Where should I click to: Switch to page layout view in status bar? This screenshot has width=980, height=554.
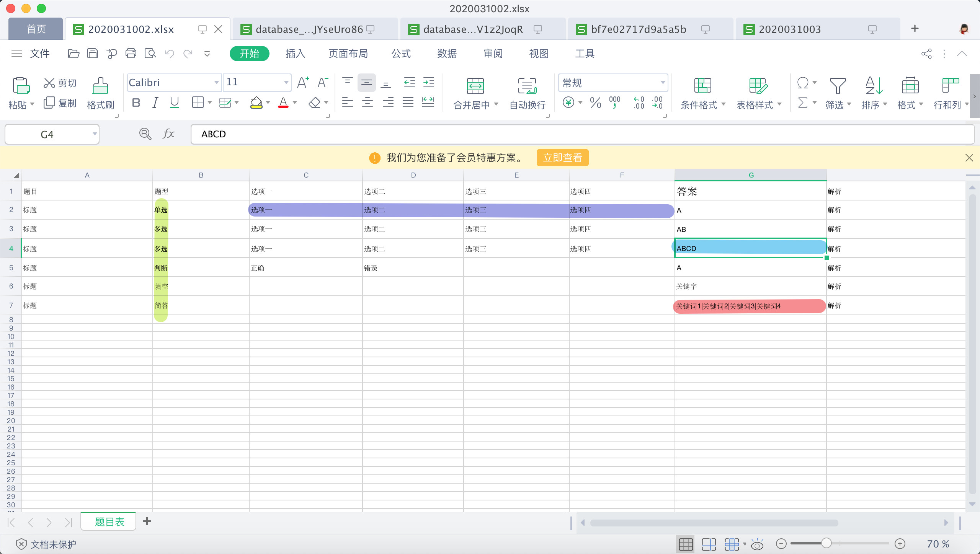[709, 544]
